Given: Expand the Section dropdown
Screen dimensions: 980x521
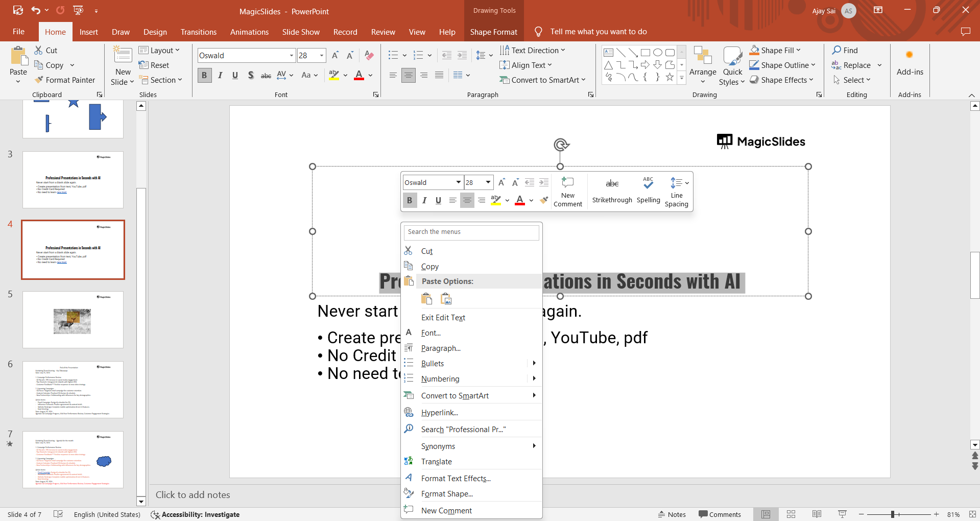Looking at the screenshot, I should click(160, 80).
